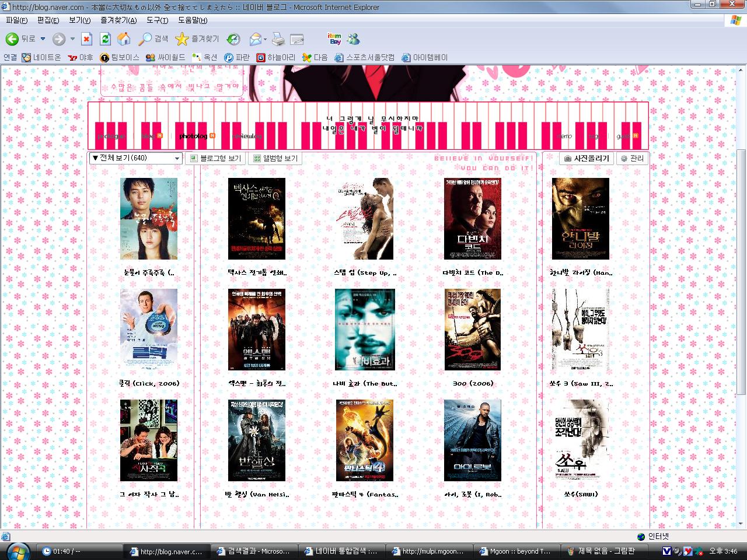This screenshot has height=560, width=747.
Task: Click the 사진올리기 upload photo button
Action: pos(587,158)
